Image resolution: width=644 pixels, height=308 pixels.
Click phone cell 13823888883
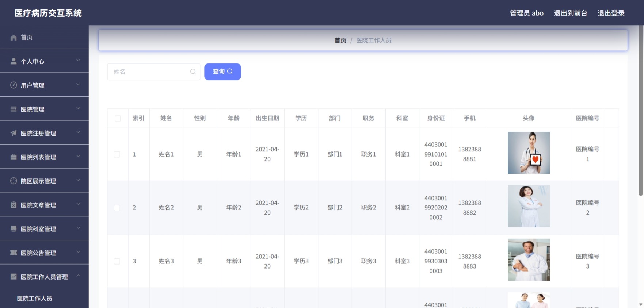coord(469,261)
